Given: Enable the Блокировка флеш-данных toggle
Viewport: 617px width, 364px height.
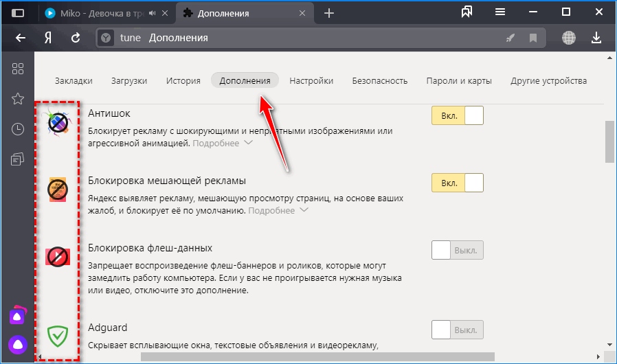Looking at the screenshot, I should point(457,250).
